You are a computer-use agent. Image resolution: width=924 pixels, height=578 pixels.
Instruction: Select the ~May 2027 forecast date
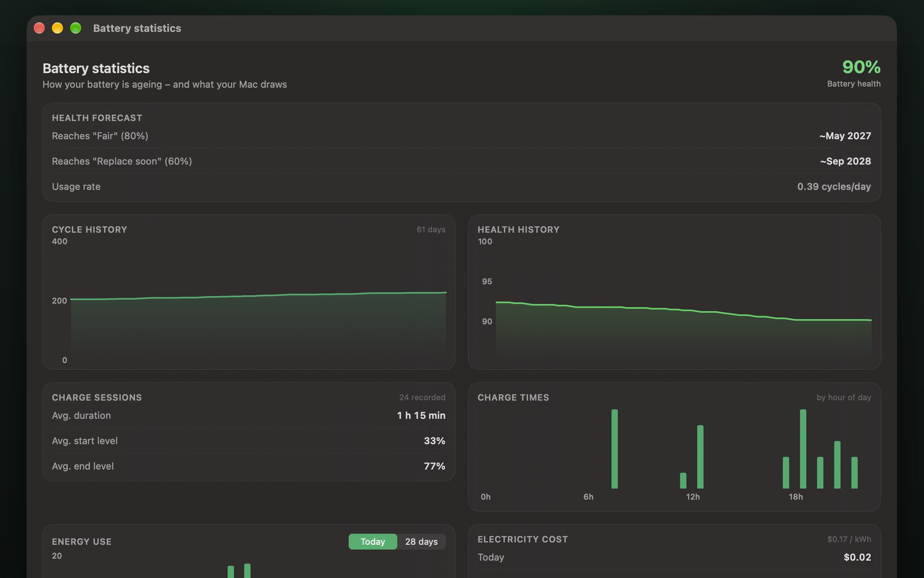845,136
